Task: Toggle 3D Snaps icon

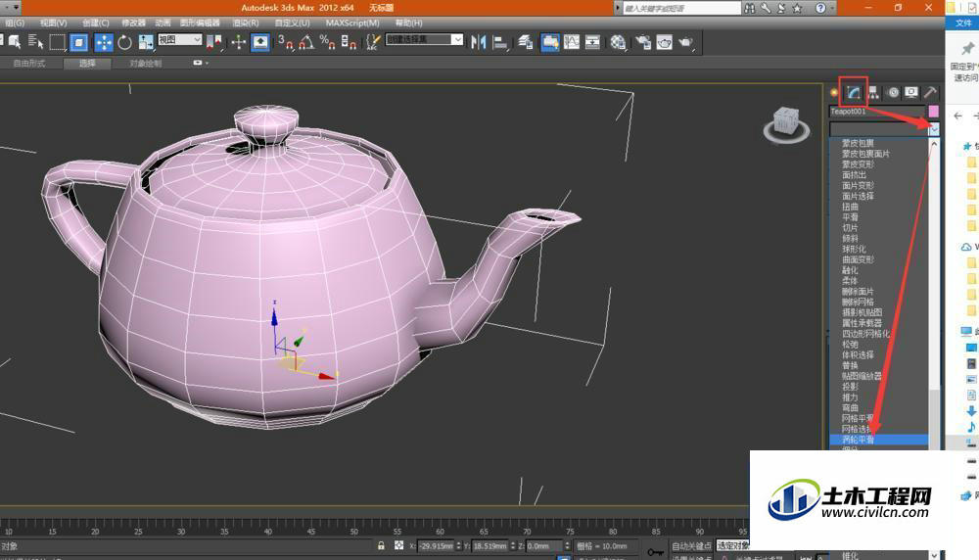Action: pyautogui.click(x=286, y=42)
